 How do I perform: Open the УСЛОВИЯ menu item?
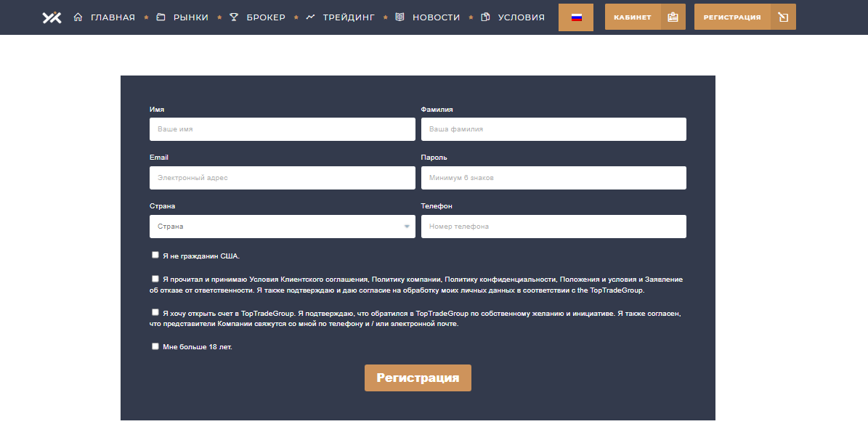coord(522,17)
